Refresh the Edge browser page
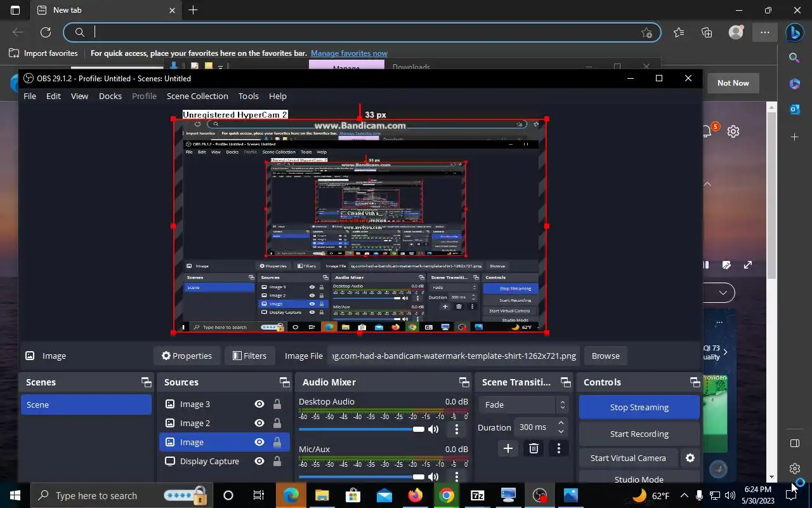 (x=45, y=32)
